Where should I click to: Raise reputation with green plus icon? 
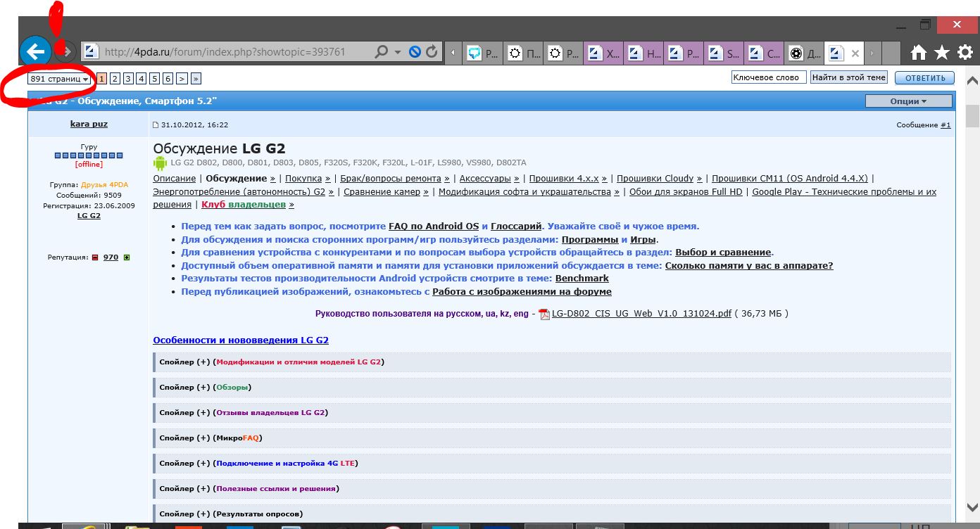pyautogui.click(x=127, y=257)
